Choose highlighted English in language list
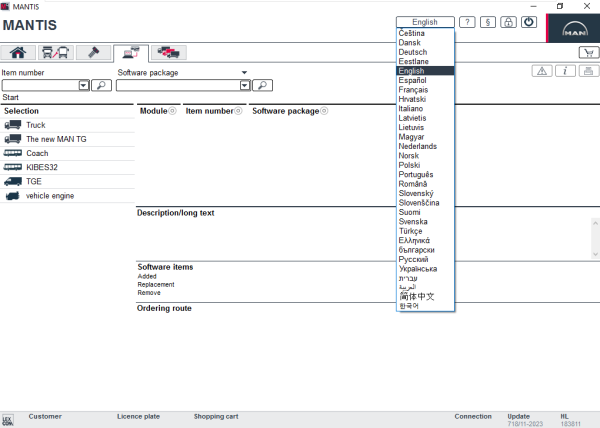This screenshot has height=428, width=600. pyautogui.click(x=425, y=71)
